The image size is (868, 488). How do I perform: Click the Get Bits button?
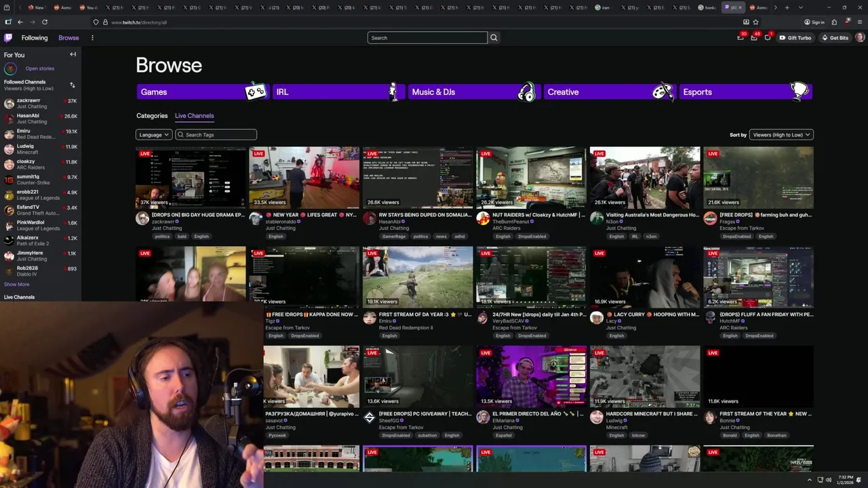[x=835, y=38]
